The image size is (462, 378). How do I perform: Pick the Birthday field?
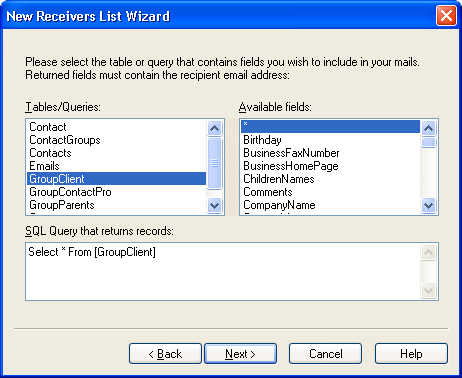[330, 140]
